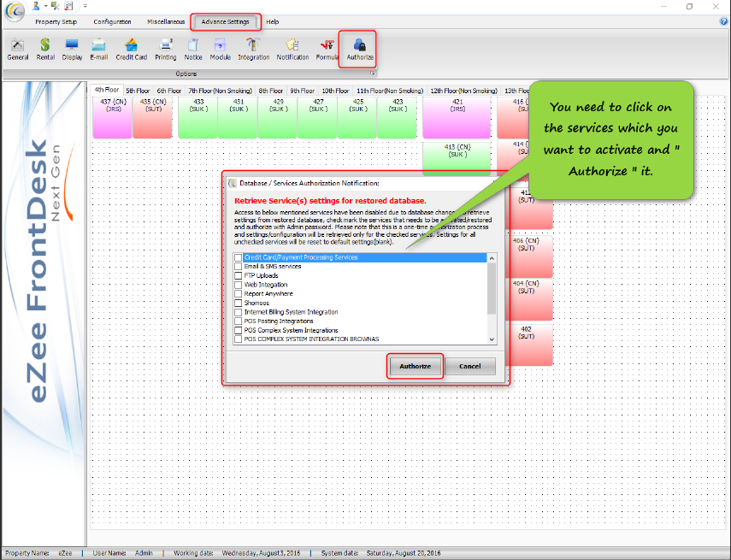Viewport: 731px width, 560px height.
Task: Open Help menu tab
Action: (x=272, y=21)
